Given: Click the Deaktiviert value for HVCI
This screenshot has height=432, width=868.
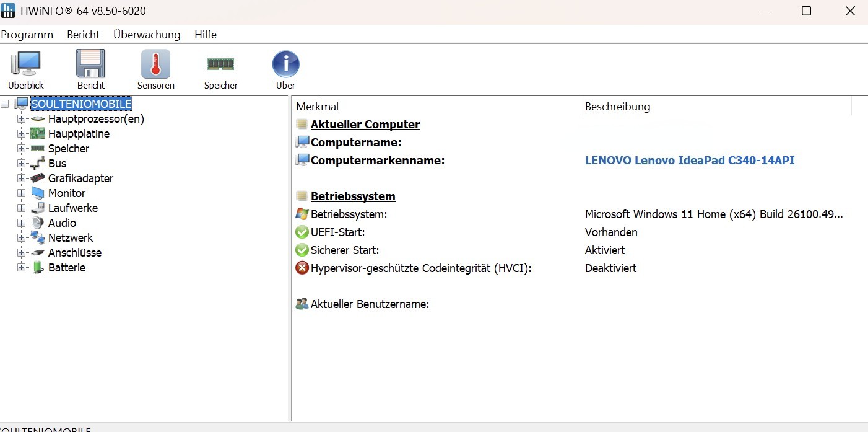Looking at the screenshot, I should point(610,268).
